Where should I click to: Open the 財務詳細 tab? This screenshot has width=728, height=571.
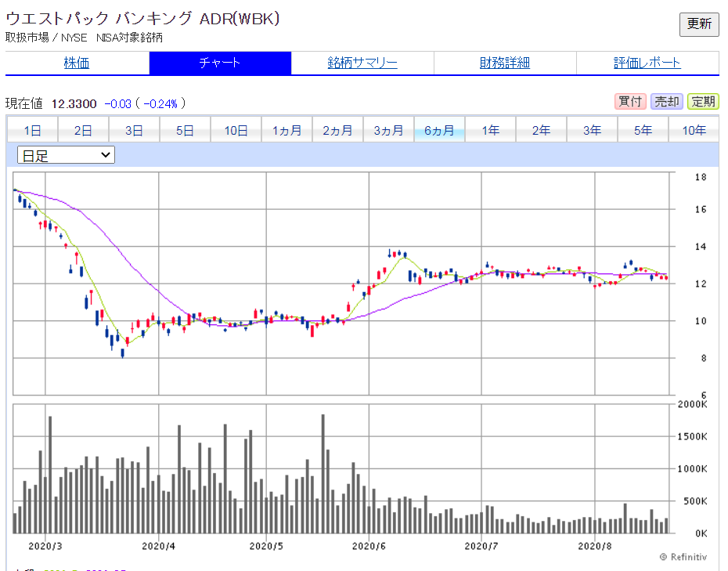[505, 63]
